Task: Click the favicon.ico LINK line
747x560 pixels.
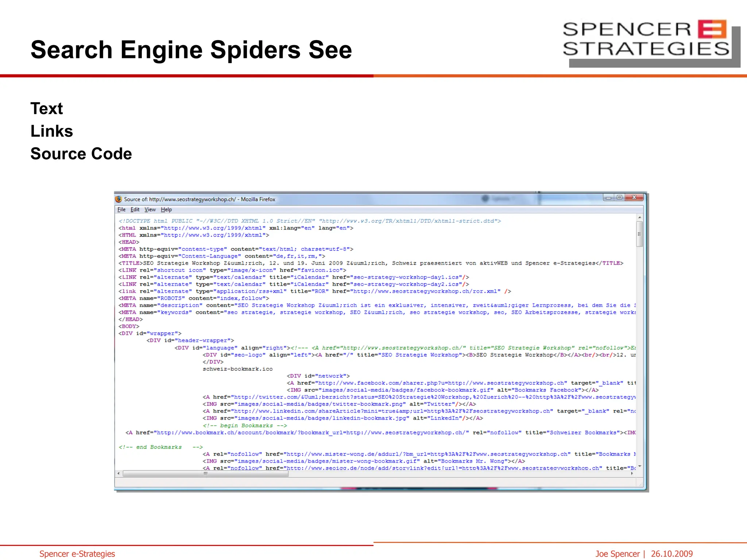Action: tap(232, 270)
